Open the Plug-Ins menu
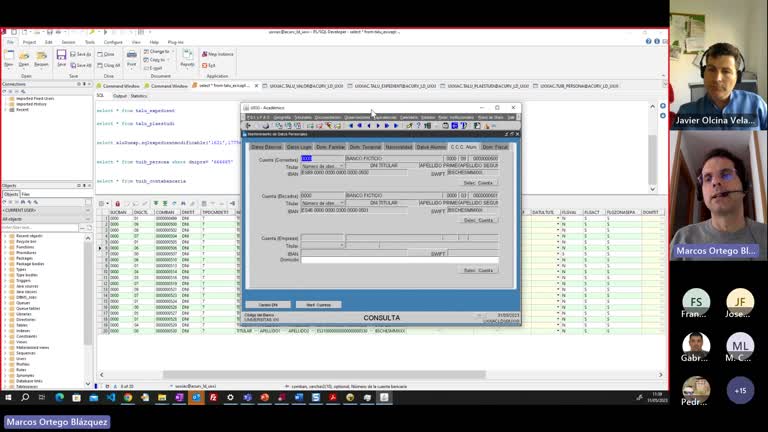This screenshot has height=432, width=768. click(x=175, y=42)
